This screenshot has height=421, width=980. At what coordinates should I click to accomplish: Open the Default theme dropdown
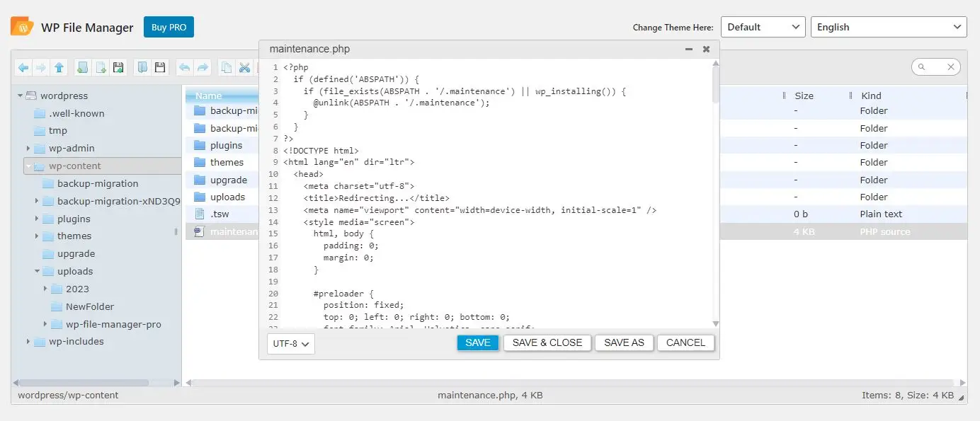tap(763, 27)
